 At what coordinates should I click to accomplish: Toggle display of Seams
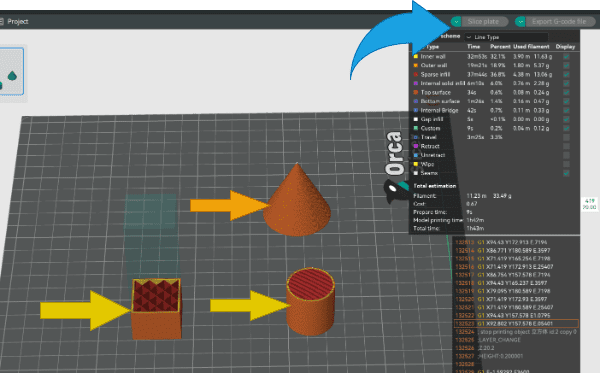pos(566,173)
